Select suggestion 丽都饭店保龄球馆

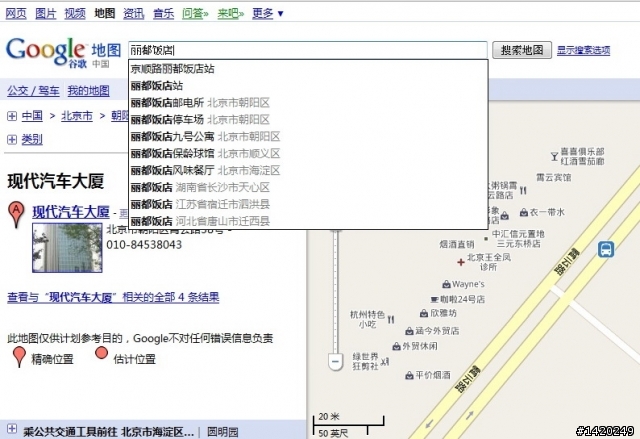pos(308,153)
